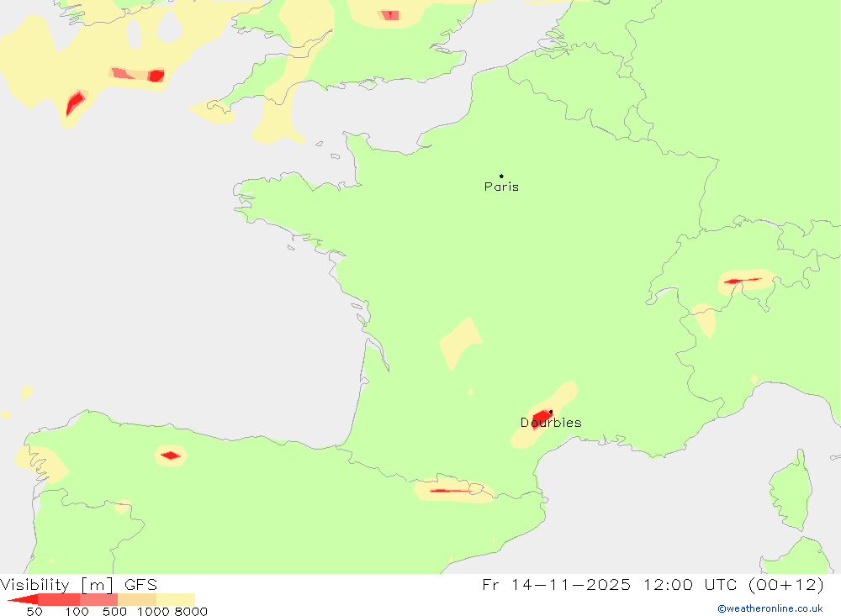Click the Dourbies location label

(551, 423)
